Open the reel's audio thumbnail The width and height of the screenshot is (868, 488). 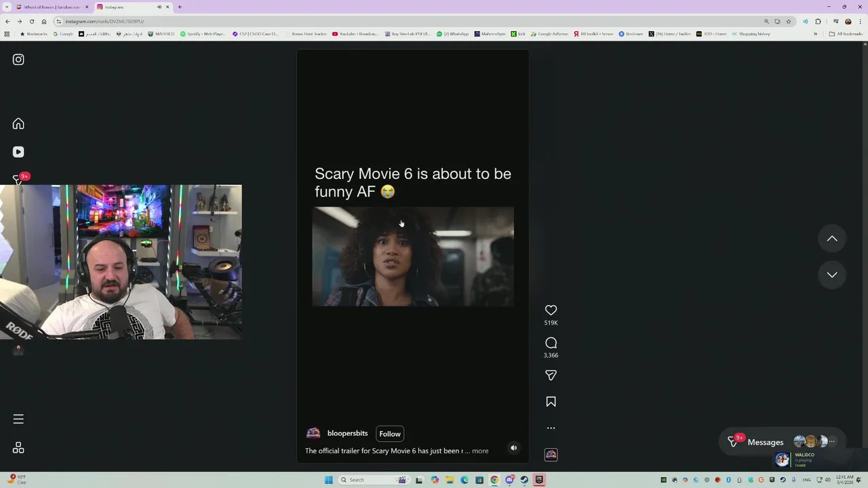(x=551, y=455)
